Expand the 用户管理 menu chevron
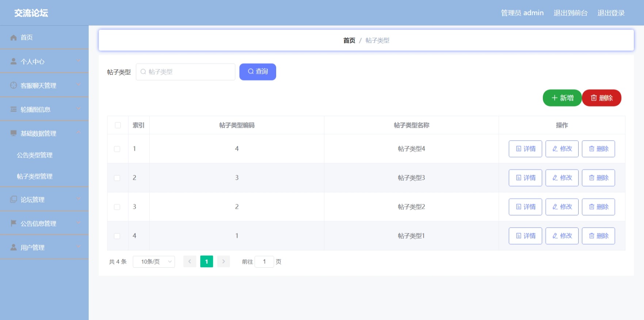Viewport: 644px width, 320px height. coord(79,247)
